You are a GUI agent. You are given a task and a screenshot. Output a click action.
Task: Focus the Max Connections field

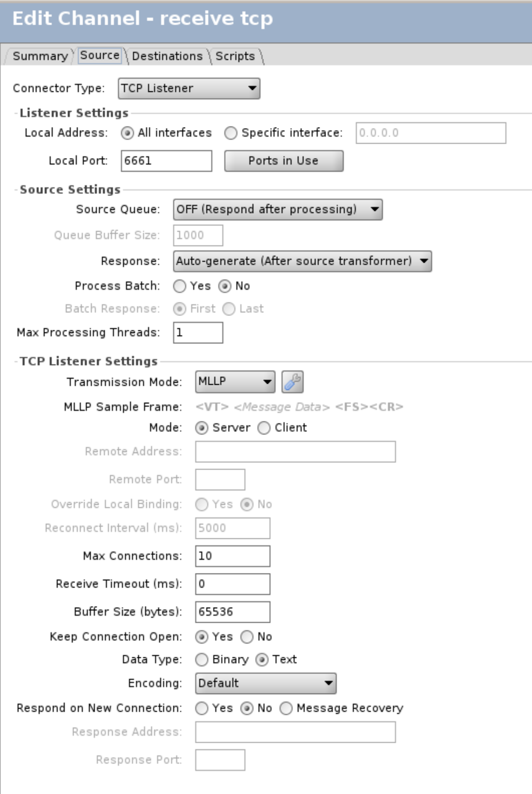232,556
